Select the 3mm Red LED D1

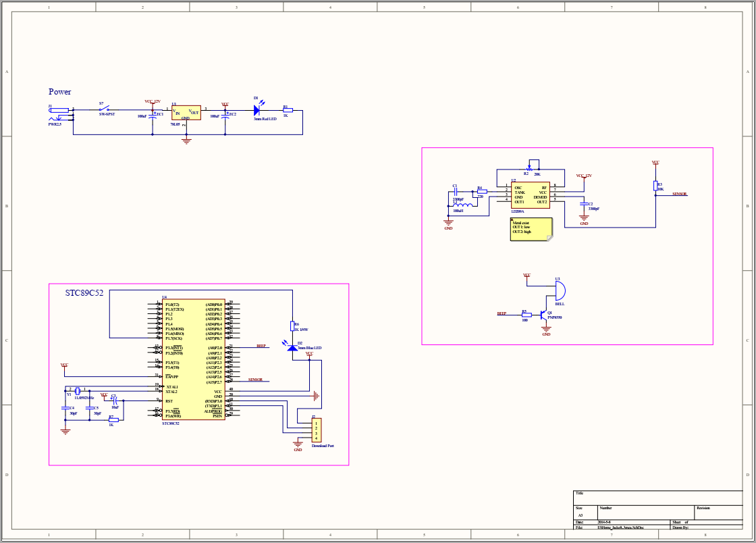click(x=258, y=109)
